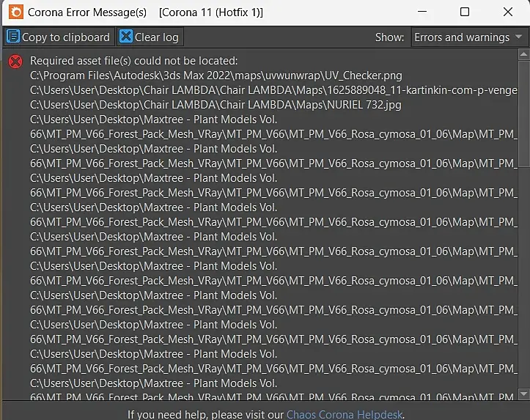Click the Copy to clipboard button
Image resolution: width=530 pixels, height=420 pixels.
59,37
